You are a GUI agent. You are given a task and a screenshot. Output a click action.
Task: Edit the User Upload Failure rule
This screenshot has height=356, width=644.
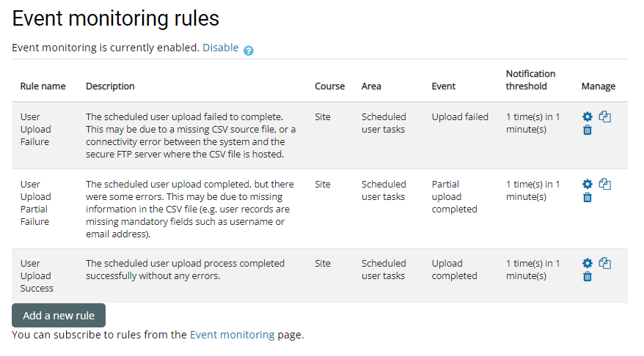(x=587, y=117)
